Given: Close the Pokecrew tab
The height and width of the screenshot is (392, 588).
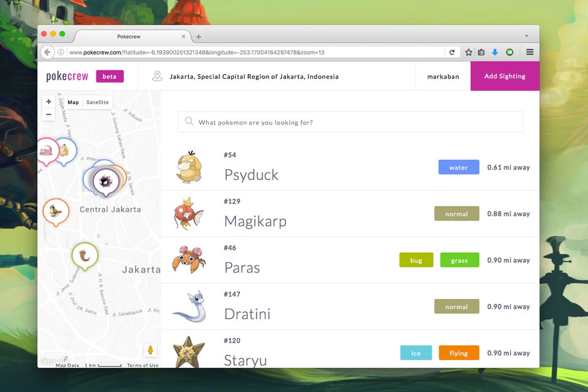Looking at the screenshot, I should (183, 36).
